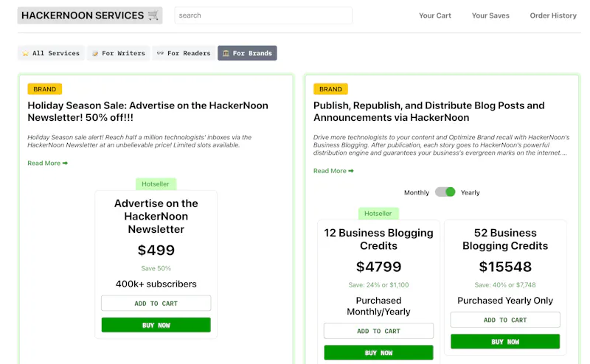This screenshot has width=590, height=364.
Task: Click the HackerNoon Services cart logo
Action: (x=89, y=15)
